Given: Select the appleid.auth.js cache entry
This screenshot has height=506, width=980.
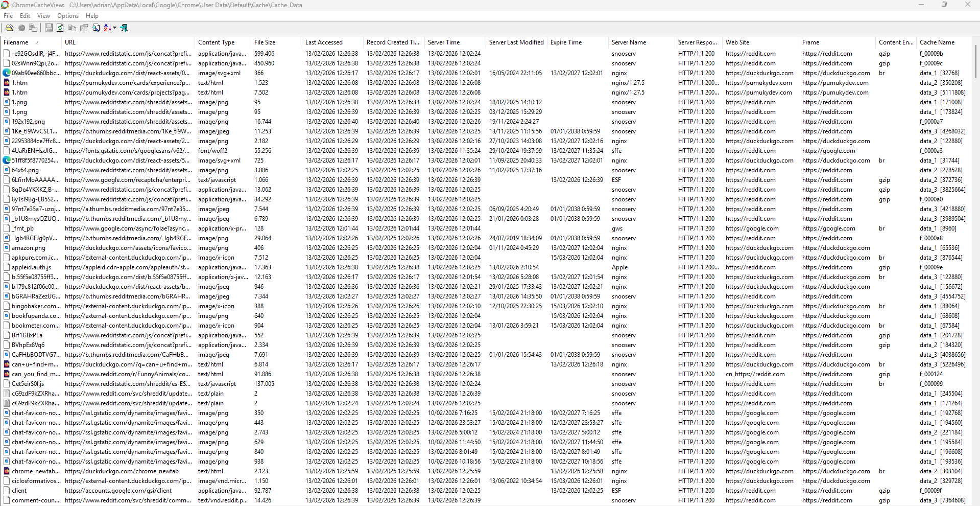Looking at the screenshot, I should point(31,267).
